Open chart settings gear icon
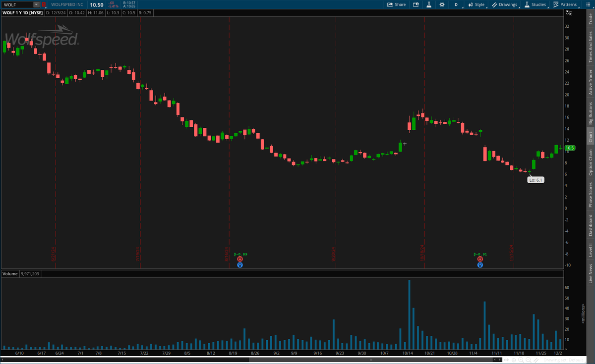Screen dimensions: 595x364 442,4
